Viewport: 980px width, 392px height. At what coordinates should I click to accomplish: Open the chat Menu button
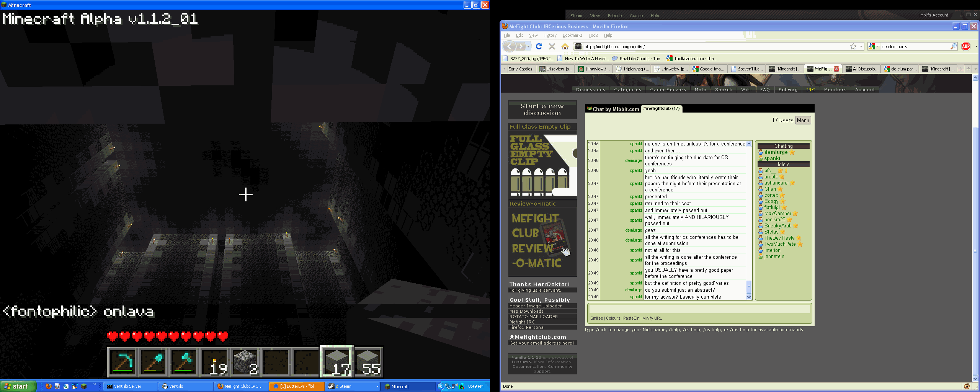click(803, 120)
